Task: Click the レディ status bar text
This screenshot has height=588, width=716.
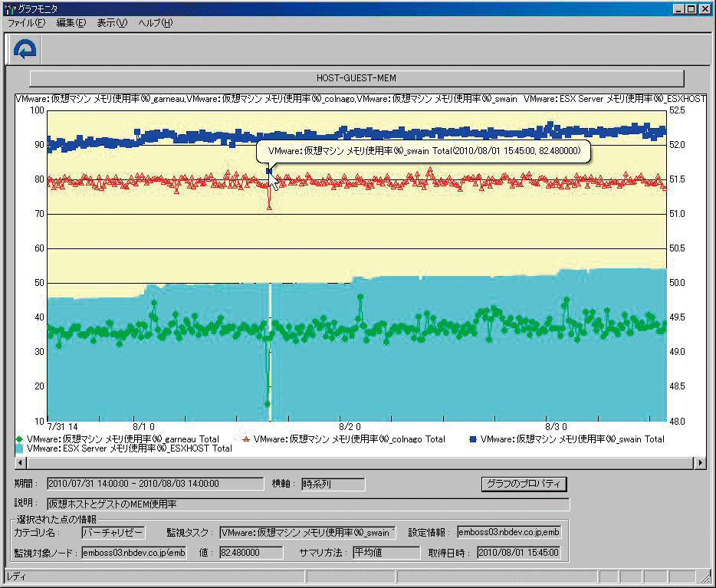Action: [16, 577]
